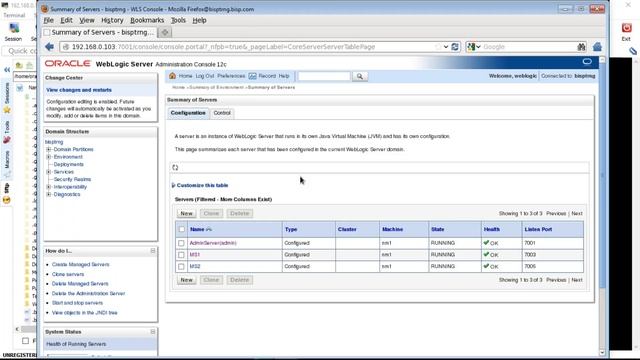Viewport: 640px width, 360px height.
Task: Tick the MS2 row checkbox
Action: (x=181, y=267)
